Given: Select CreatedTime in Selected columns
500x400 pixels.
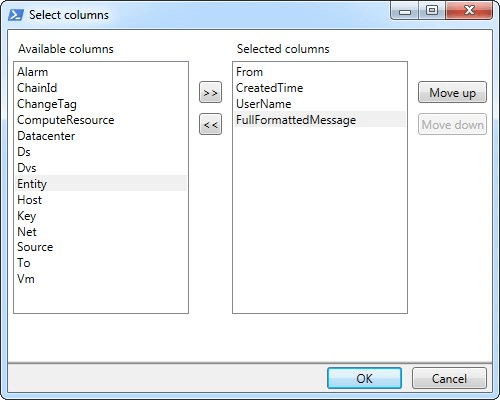Looking at the screenshot, I should (320, 88).
